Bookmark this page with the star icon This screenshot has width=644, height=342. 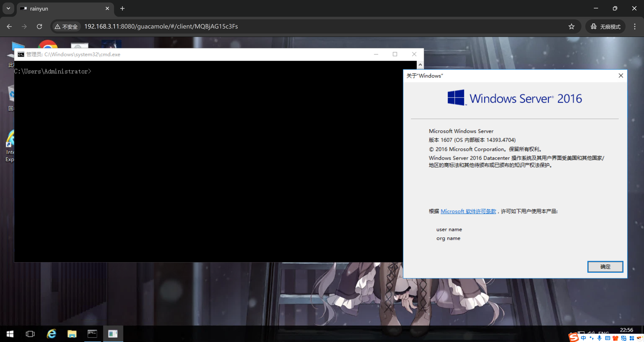(x=571, y=27)
